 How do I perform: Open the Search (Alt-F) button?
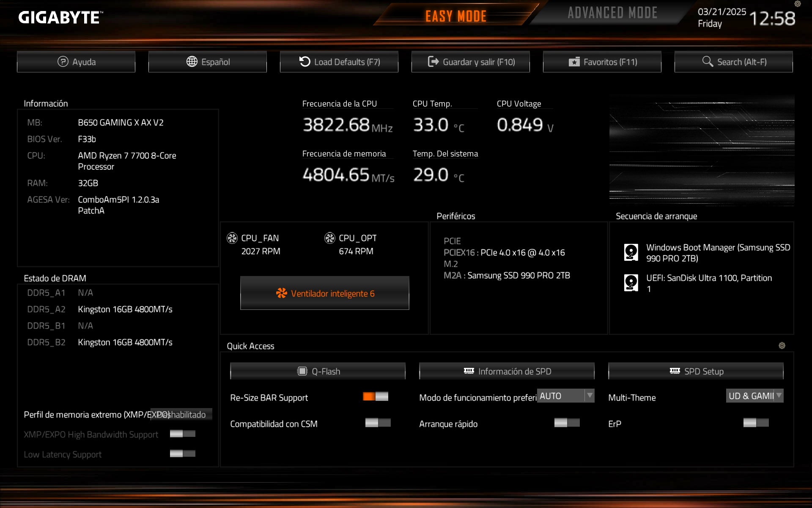click(x=734, y=62)
